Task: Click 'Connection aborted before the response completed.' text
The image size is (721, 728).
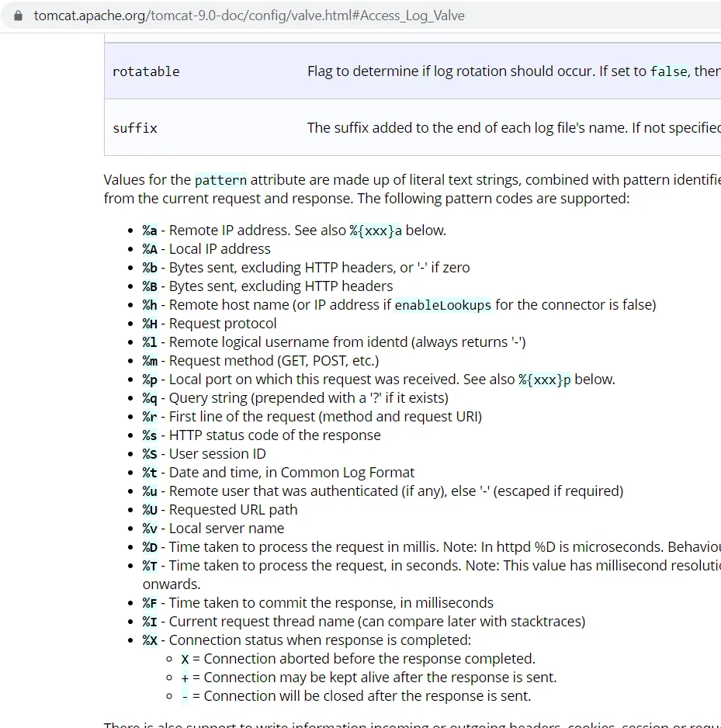Action: coord(369,659)
